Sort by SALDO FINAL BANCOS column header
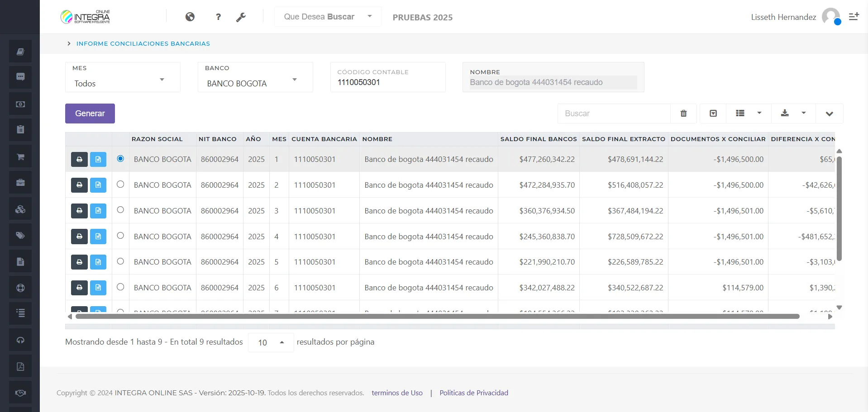The image size is (868, 412). (538, 139)
